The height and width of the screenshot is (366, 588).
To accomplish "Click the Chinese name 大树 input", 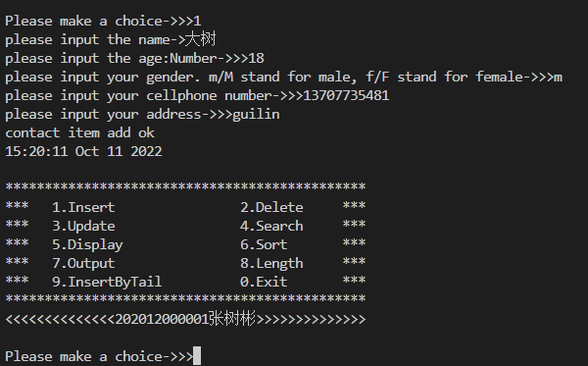I will tap(201, 39).
